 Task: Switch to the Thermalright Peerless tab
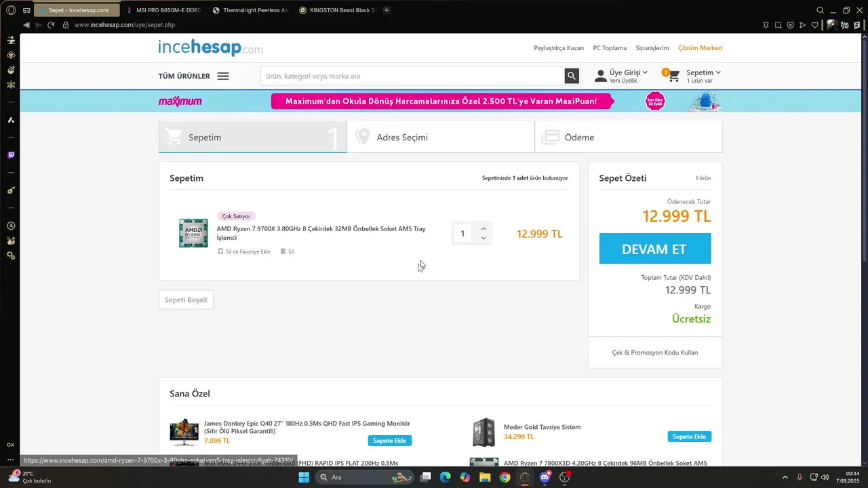coord(250,10)
